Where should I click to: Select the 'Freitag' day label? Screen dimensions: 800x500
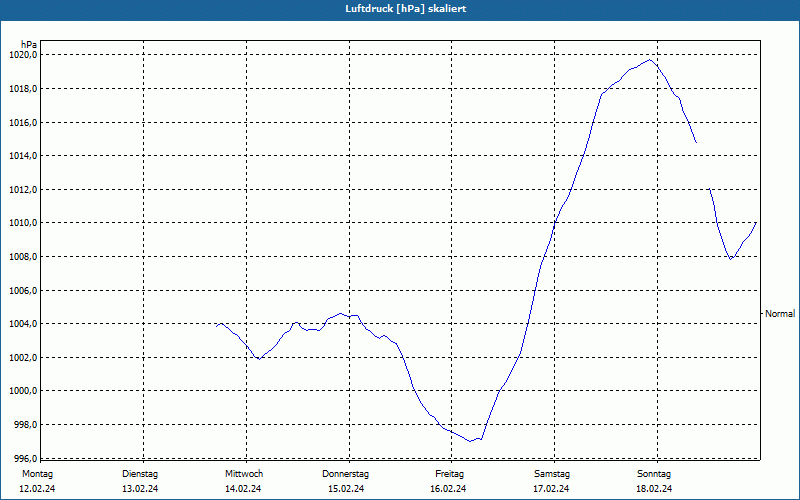click(449, 474)
